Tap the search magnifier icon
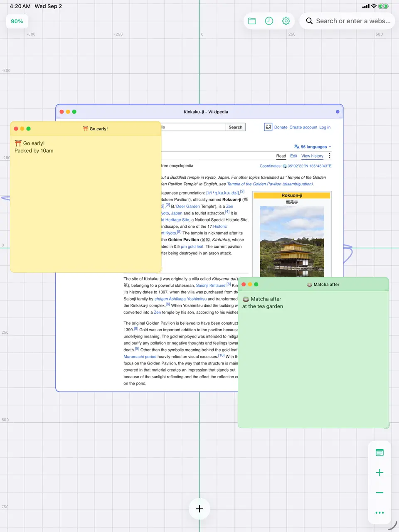Viewport: 399px width, 532px height. tap(309, 21)
